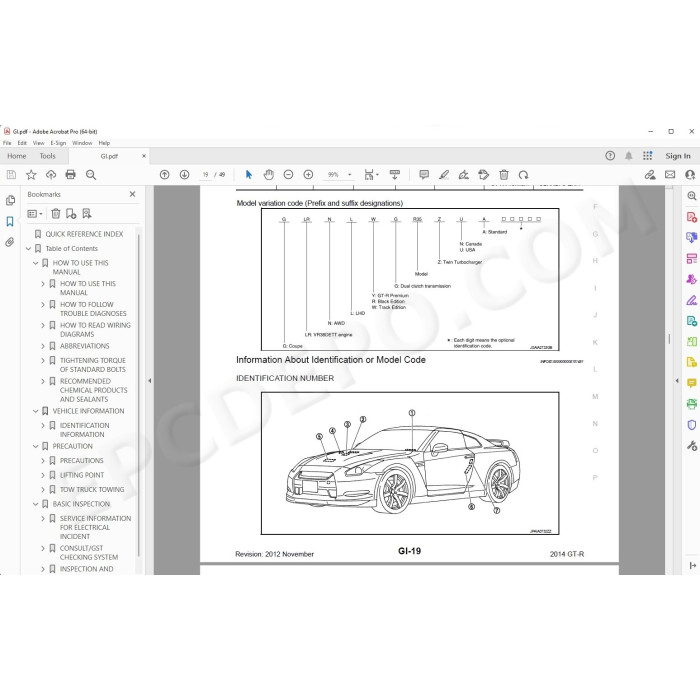Jump to TOW TRUCK TOWING bookmark
700x700 pixels.
[92, 490]
